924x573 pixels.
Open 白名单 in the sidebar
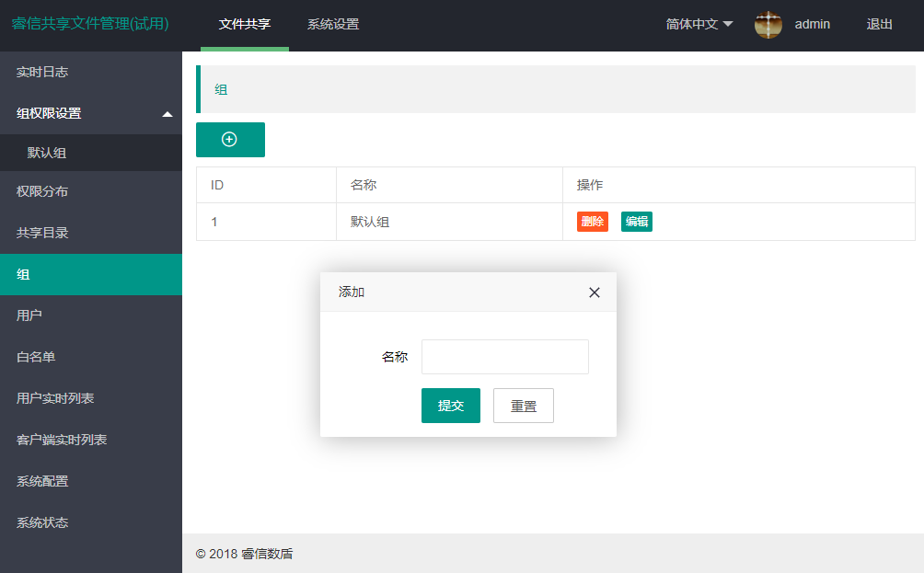(91, 357)
